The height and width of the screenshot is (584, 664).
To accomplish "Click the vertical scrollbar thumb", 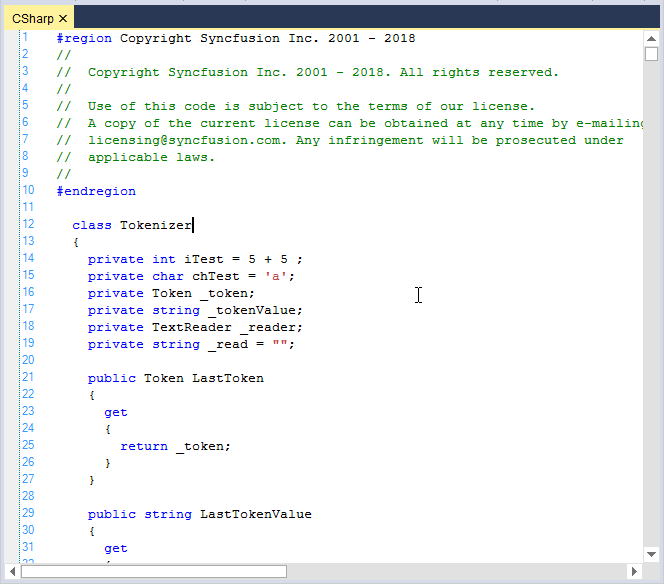I will (x=651, y=54).
